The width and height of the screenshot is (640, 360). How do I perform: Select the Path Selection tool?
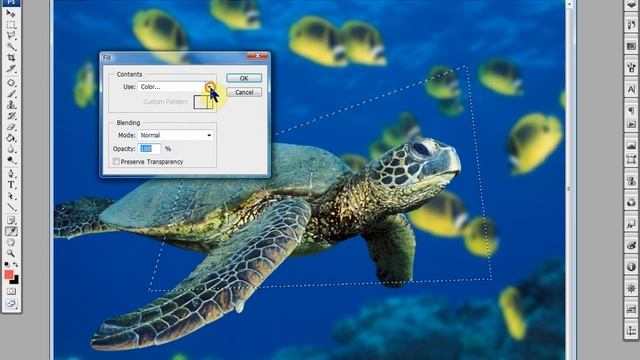tap(11, 196)
